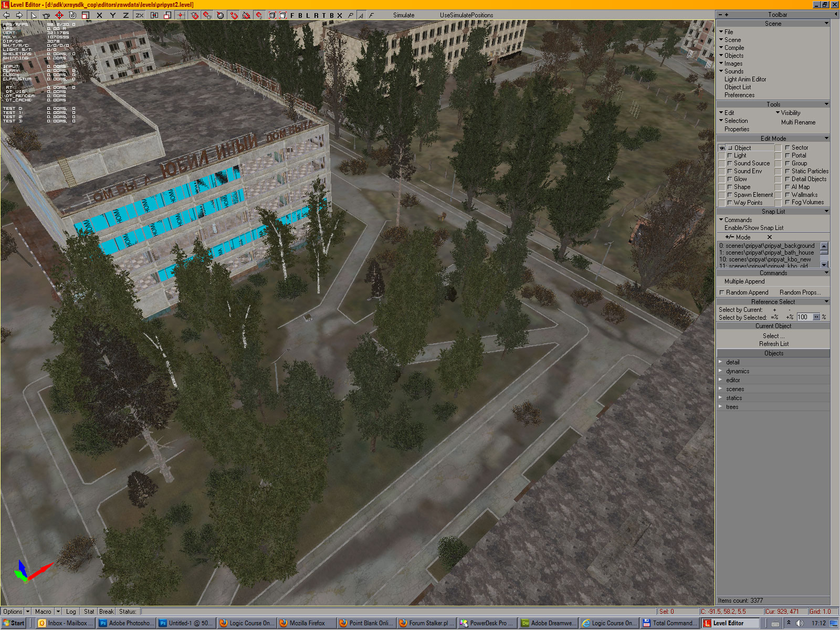Expand the scenes folder in Objects
The image size is (840, 630).
pos(720,389)
